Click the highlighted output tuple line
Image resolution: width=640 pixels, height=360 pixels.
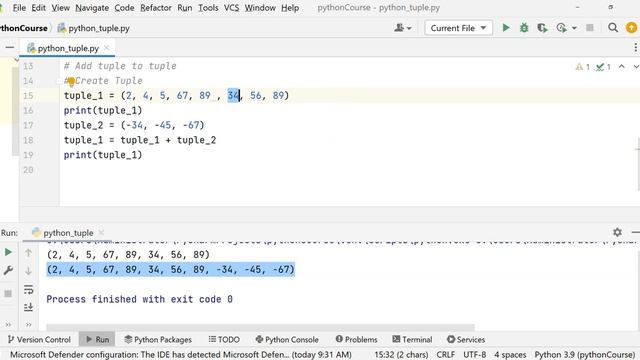click(170, 269)
